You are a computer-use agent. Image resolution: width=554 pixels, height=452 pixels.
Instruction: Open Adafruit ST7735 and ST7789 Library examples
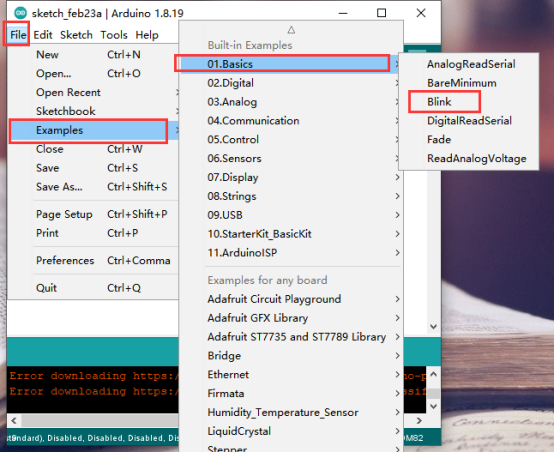291,337
